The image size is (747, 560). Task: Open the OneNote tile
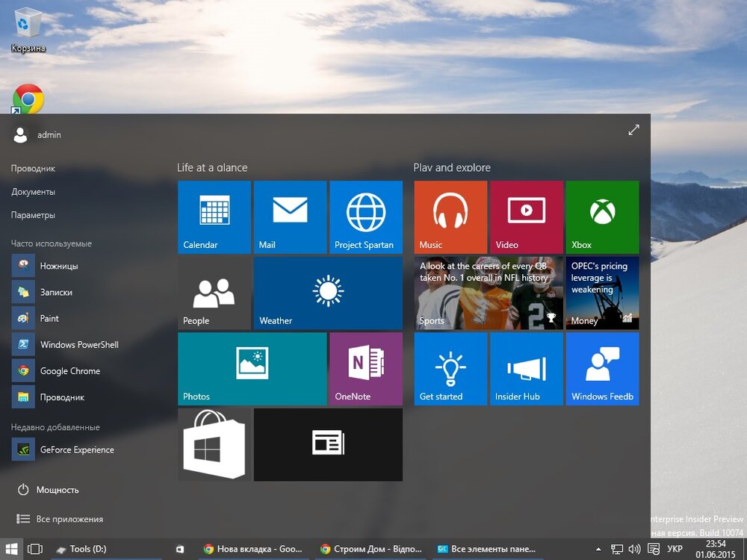pyautogui.click(x=365, y=368)
